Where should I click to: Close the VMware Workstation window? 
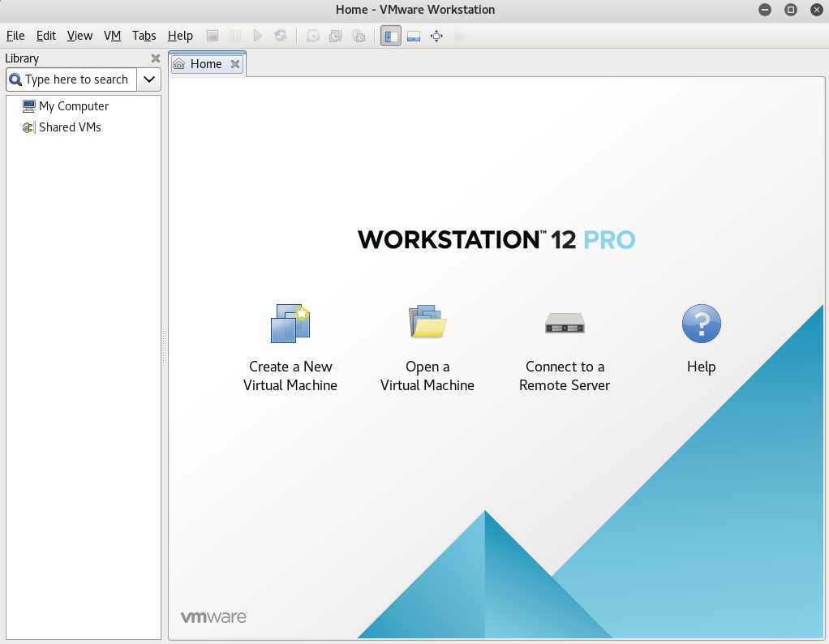pyautogui.click(x=816, y=10)
